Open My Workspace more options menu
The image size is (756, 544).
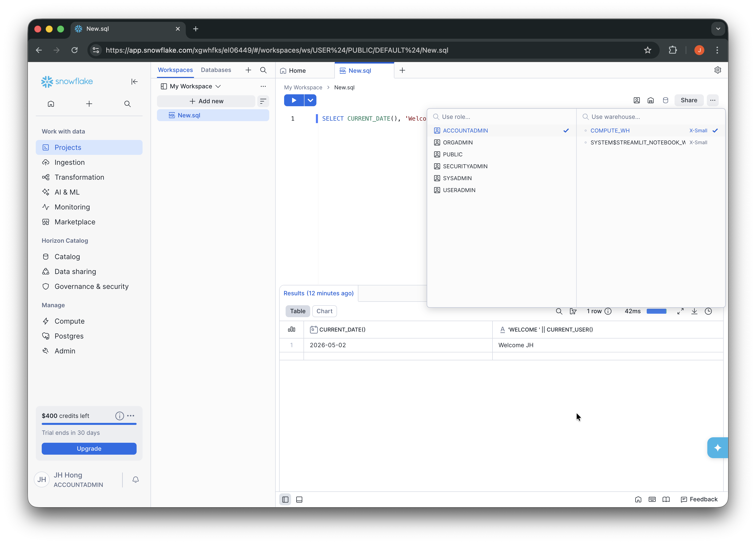point(263,86)
